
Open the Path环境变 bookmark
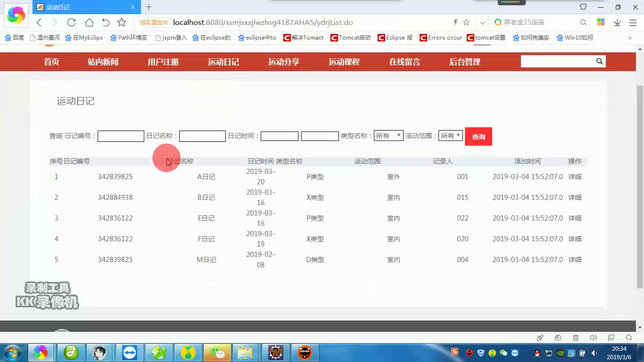pos(129,38)
